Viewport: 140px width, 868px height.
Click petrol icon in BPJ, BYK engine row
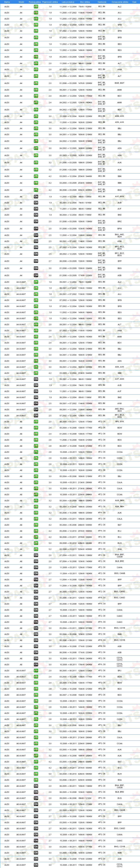pyautogui.click(x=36, y=422)
